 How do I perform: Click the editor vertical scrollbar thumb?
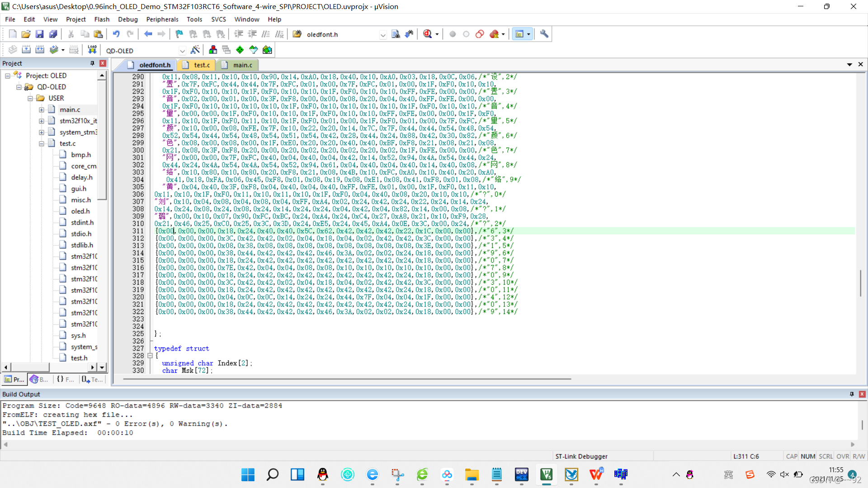point(861,283)
